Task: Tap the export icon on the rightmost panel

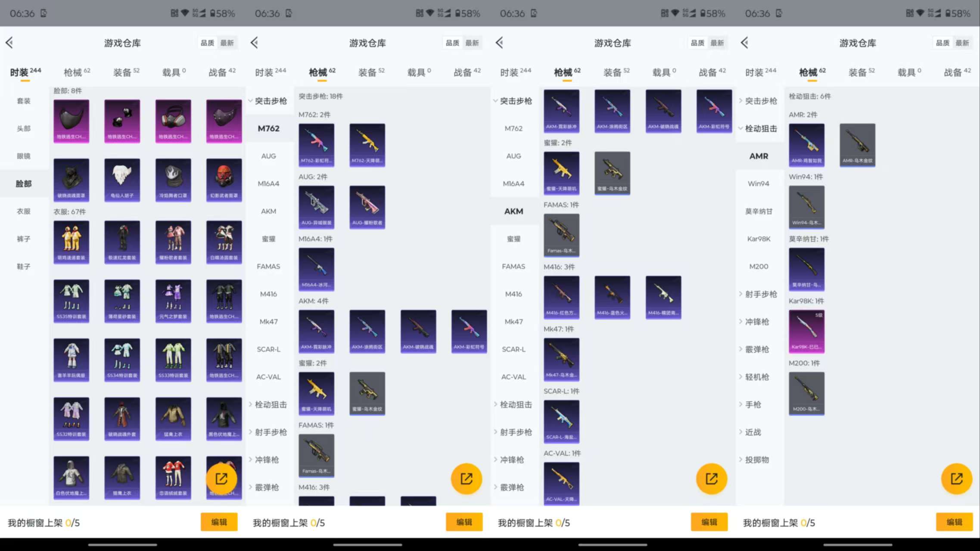Action: 957,478
